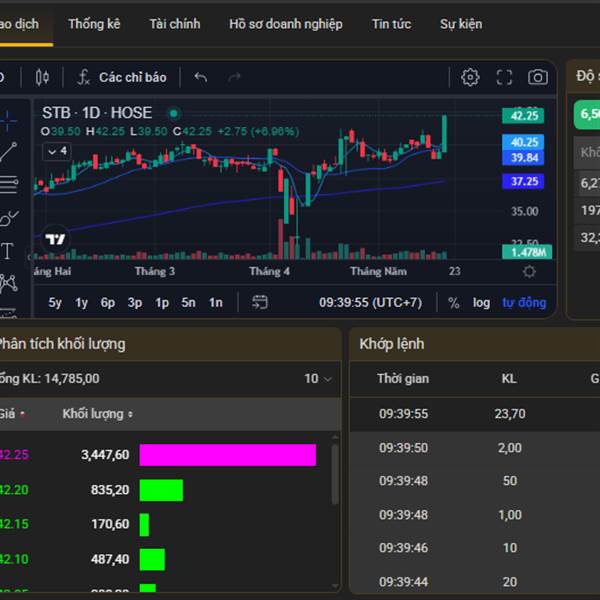The height and width of the screenshot is (600, 600).
Task: Sort by Giá column header
Action: 12,414
